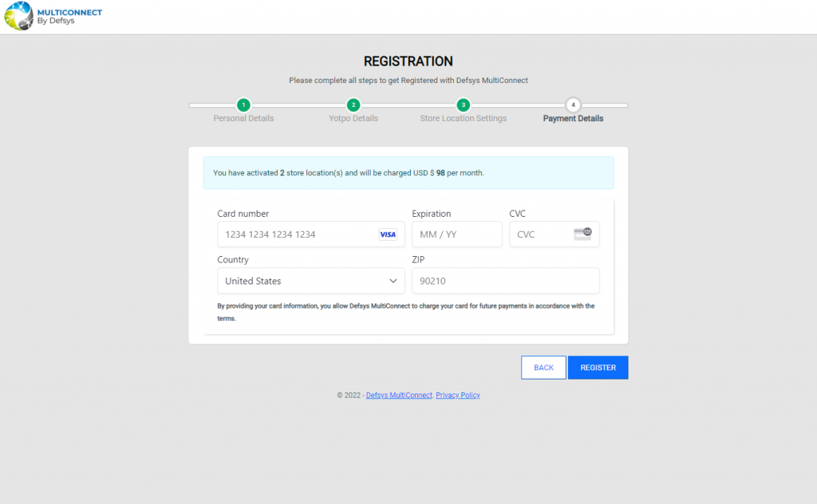This screenshot has width=817, height=504.
Task: Click into the Expiration MM / YY field
Action: [456, 234]
